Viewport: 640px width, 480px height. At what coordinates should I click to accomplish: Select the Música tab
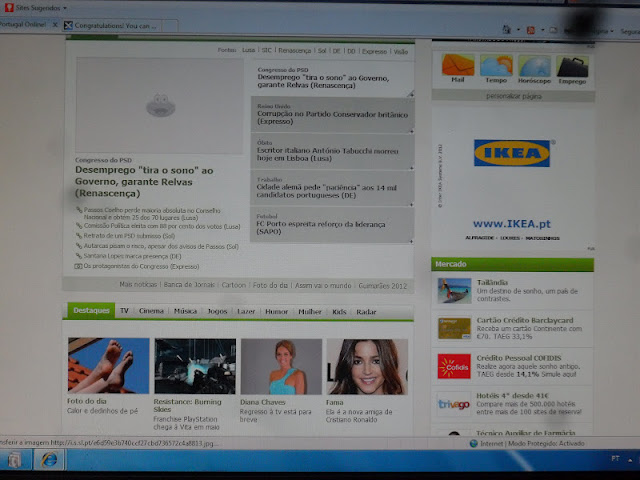coord(185,311)
